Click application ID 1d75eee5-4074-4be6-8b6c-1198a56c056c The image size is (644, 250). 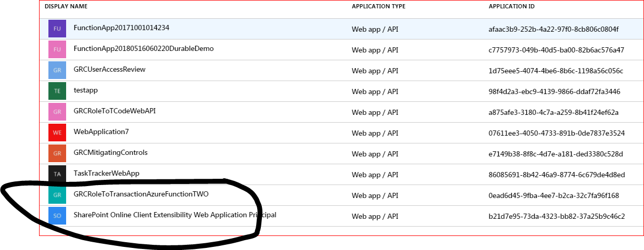point(555,71)
